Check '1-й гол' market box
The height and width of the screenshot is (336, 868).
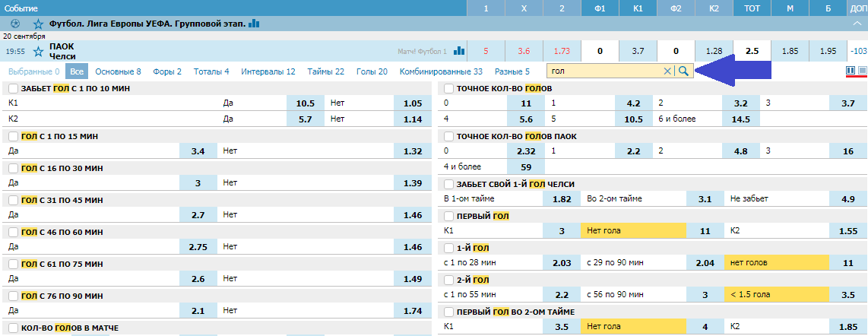[448, 248]
